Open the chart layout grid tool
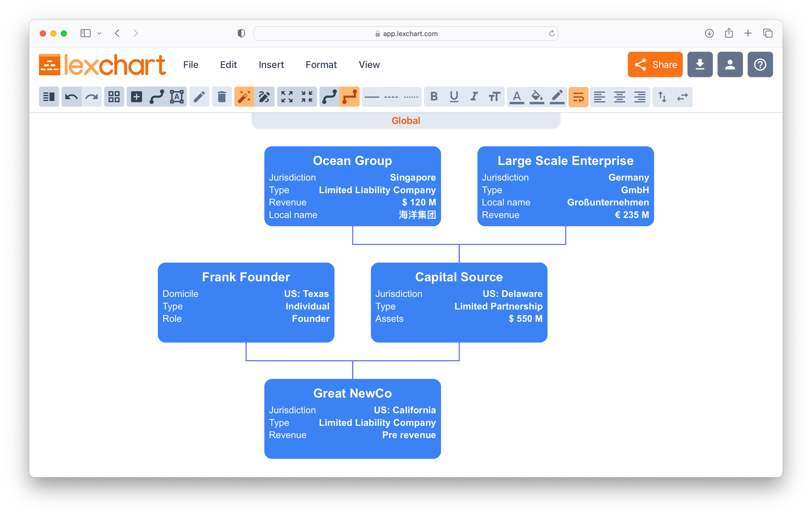Screen dimensions: 812x516 click(x=114, y=97)
